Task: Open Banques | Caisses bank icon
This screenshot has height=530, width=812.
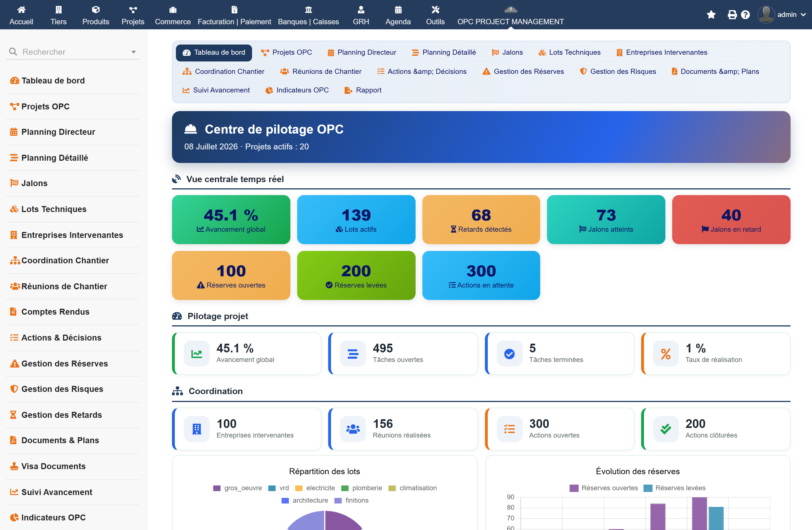Action: click(x=308, y=10)
